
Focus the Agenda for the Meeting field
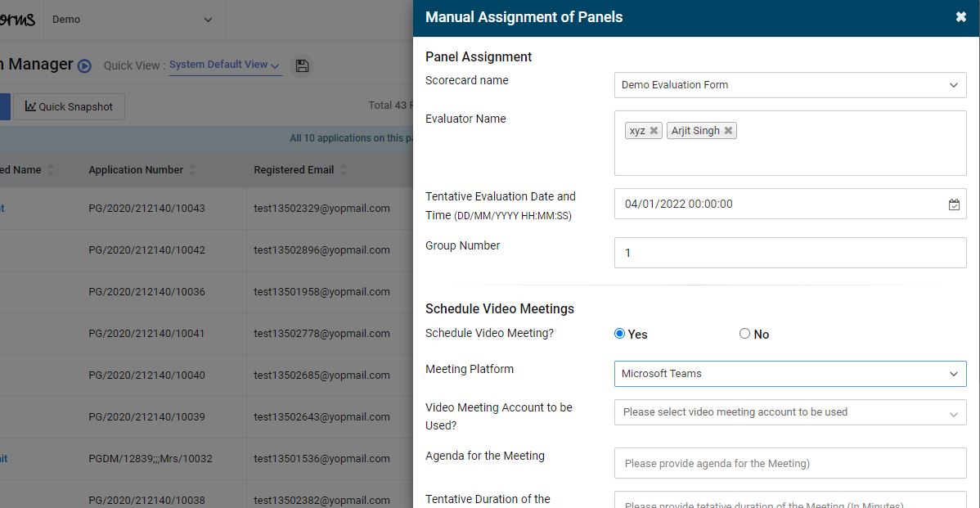pos(790,463)
